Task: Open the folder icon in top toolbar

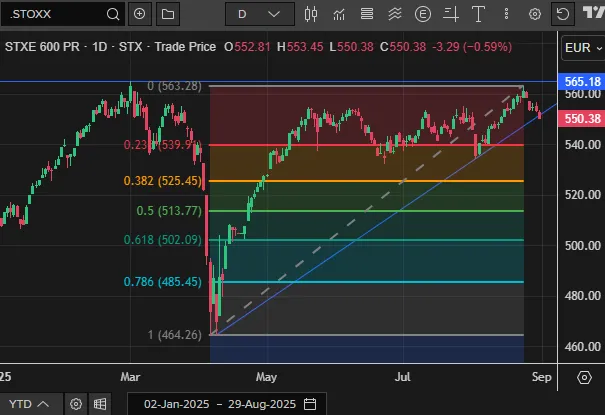Action: pyautogui.click(x=168, y=14)
